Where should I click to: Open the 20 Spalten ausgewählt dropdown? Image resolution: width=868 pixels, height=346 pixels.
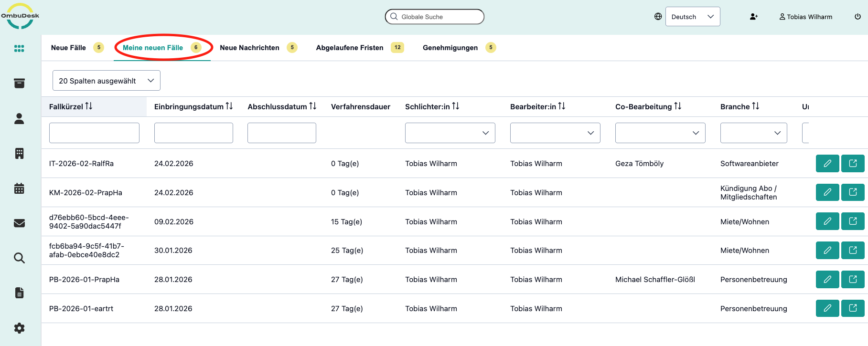pyautogui.click(x=106, y=81)
